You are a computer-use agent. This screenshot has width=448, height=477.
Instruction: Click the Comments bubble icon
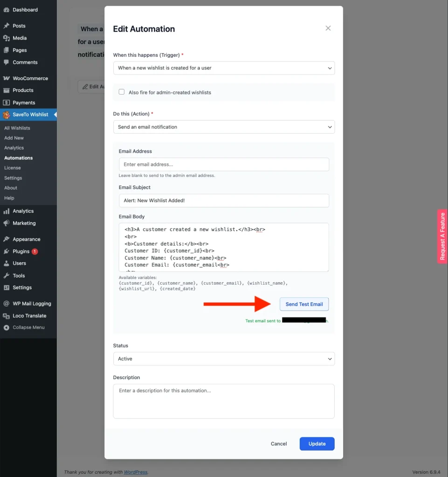7,62
